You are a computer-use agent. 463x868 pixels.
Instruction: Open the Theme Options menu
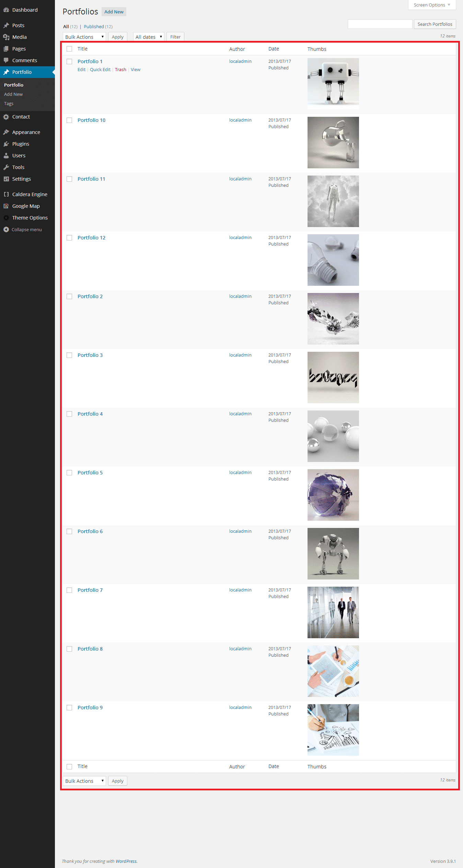(x=30, y=218)
